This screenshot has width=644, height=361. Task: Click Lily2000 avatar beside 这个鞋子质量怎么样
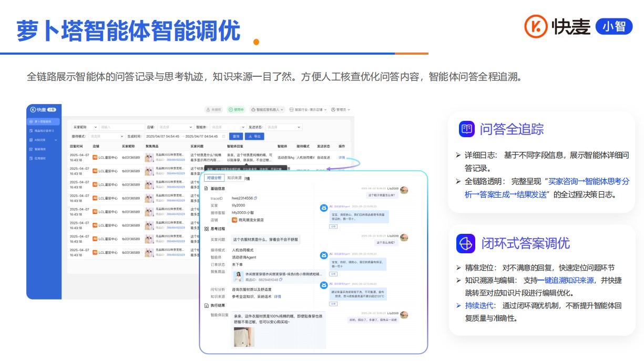(404, 190)
